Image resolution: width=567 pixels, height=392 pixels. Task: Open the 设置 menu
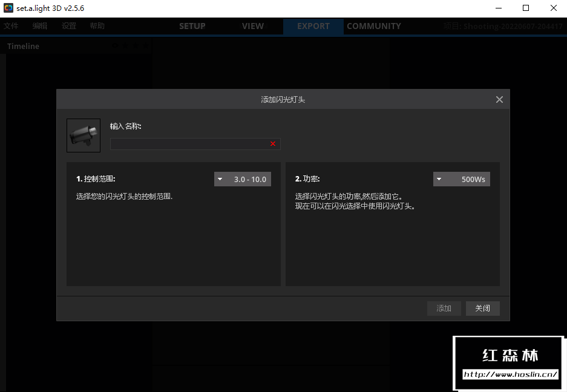69,26
